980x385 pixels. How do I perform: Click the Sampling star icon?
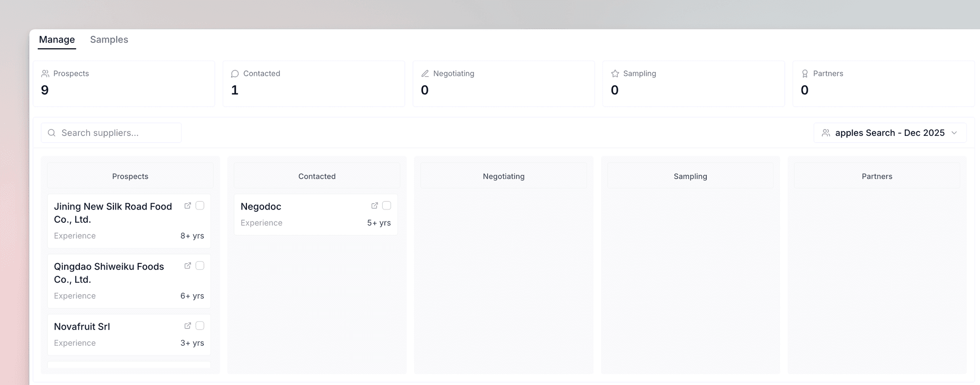click(x=615, y=74)
